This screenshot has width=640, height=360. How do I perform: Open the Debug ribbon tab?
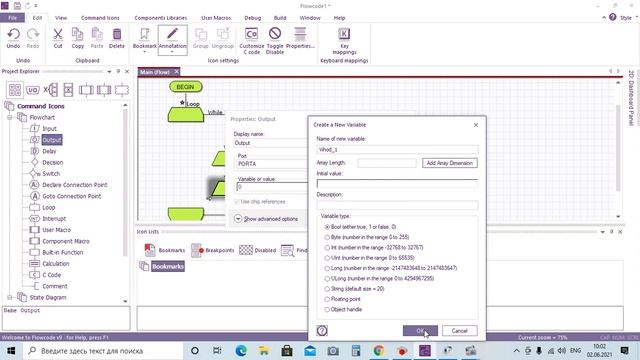click(x=253, y=18)
